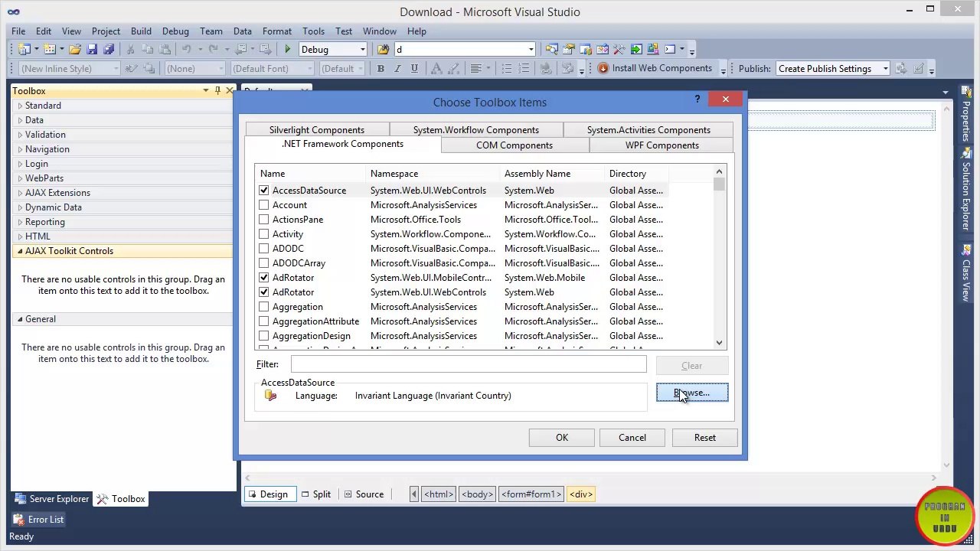Check the AggregationAttribute checkbox
Viewport: 980px width, 551px height.
[264, 321]
